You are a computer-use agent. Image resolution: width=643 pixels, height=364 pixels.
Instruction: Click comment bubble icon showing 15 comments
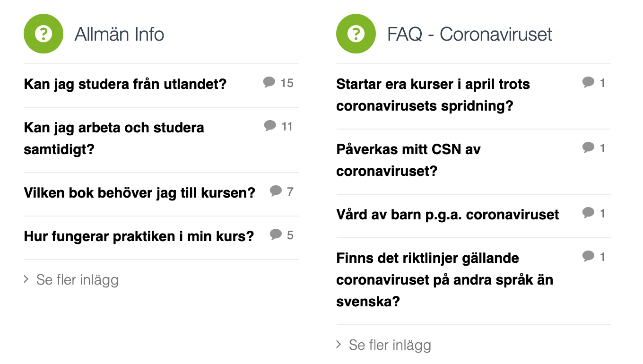pyautogui.click(x=269, y=83)
